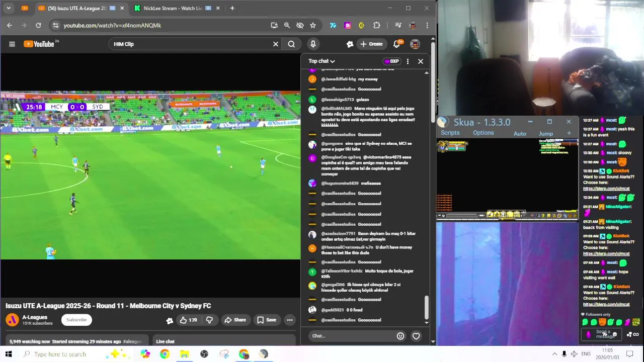Start voice search with microphone icon
Viewport: 644px width, 362px height.
(x=313, y=44)
